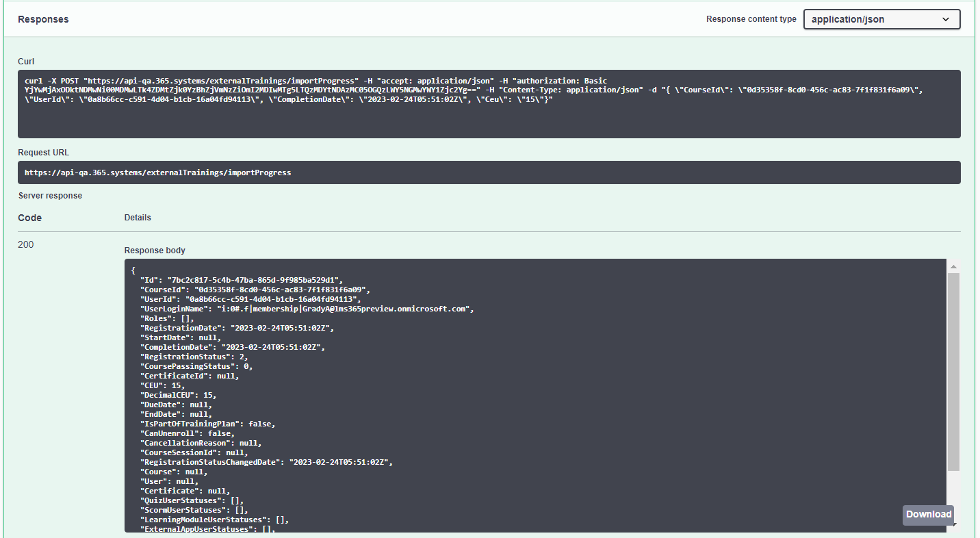Open the Response content type dropdown
The width and height of the screenshot is (980, 538).
click(x=881, y=19)
